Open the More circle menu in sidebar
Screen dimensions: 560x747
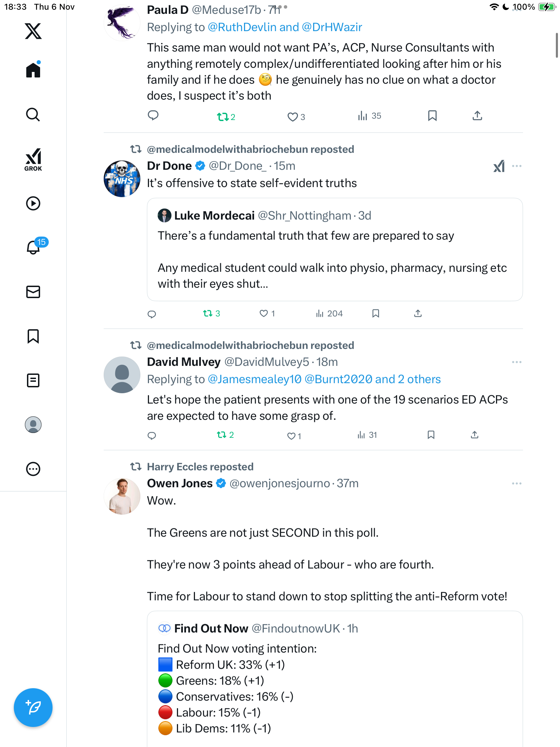pos(33,469)
